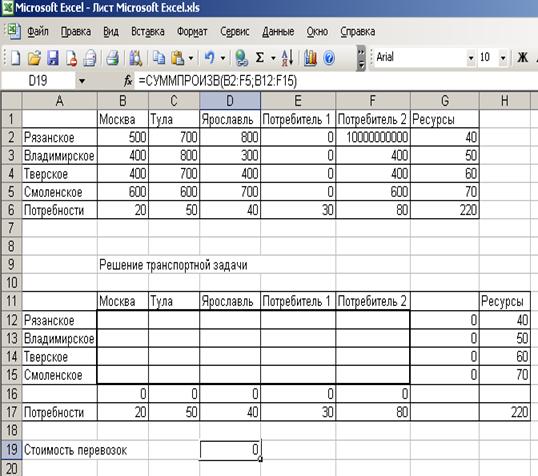Select cell 'Смоленское' in row 5
The image size is (538, 476).
(60, 191)
